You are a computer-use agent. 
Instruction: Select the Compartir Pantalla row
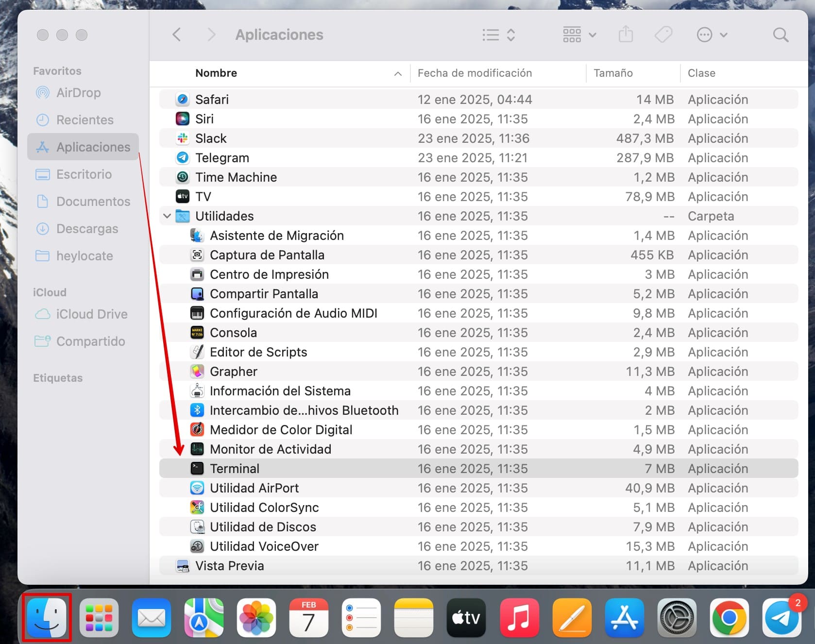[x=478, y=294]
